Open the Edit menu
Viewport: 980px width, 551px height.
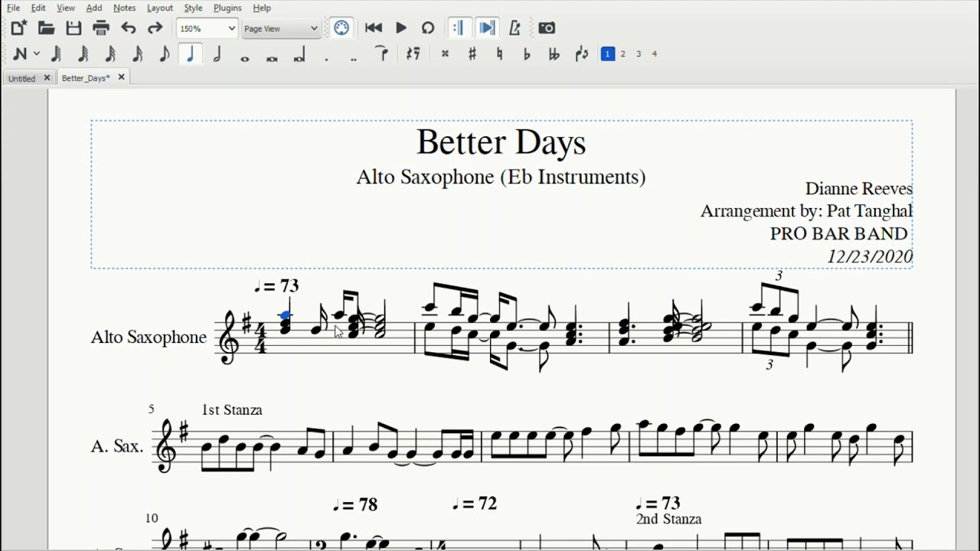38,8
